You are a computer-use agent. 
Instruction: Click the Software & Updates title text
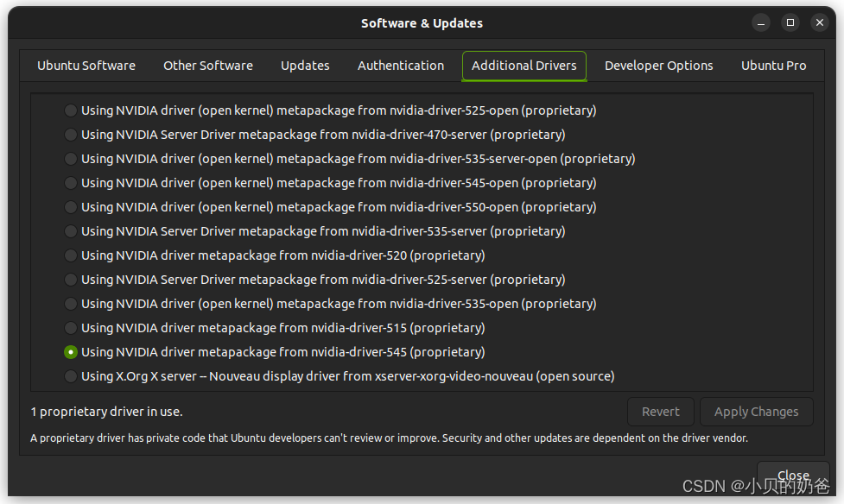click(422, 23)
